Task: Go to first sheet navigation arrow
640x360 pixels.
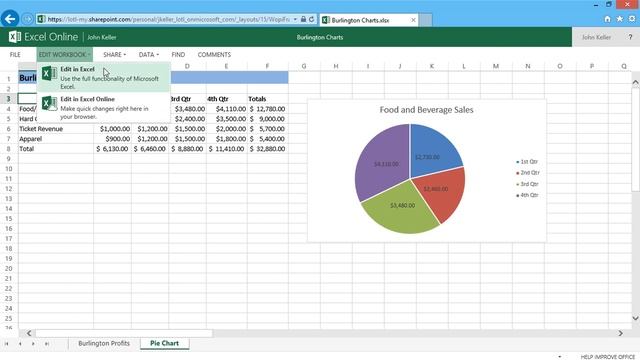Action: click(7, 344)
